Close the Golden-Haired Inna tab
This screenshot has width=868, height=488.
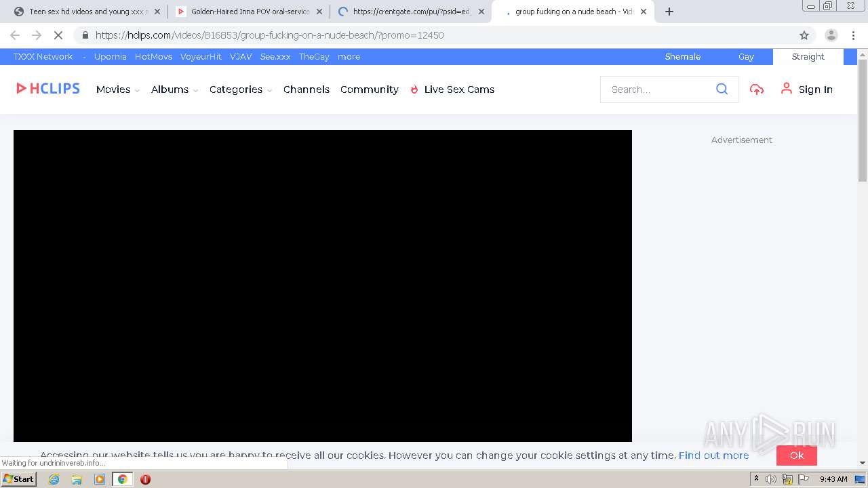pos(319,12)
